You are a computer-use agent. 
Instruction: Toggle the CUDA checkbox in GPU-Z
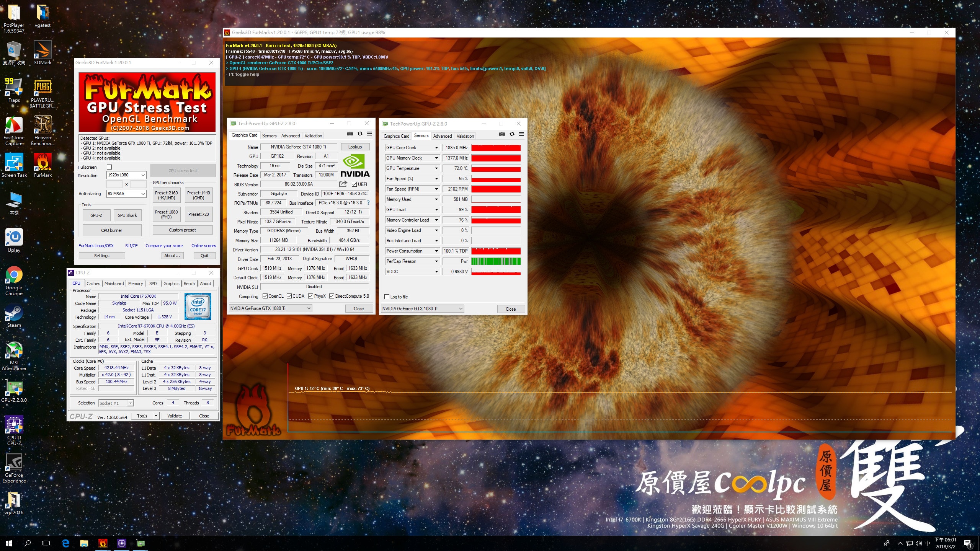(289, 296)
